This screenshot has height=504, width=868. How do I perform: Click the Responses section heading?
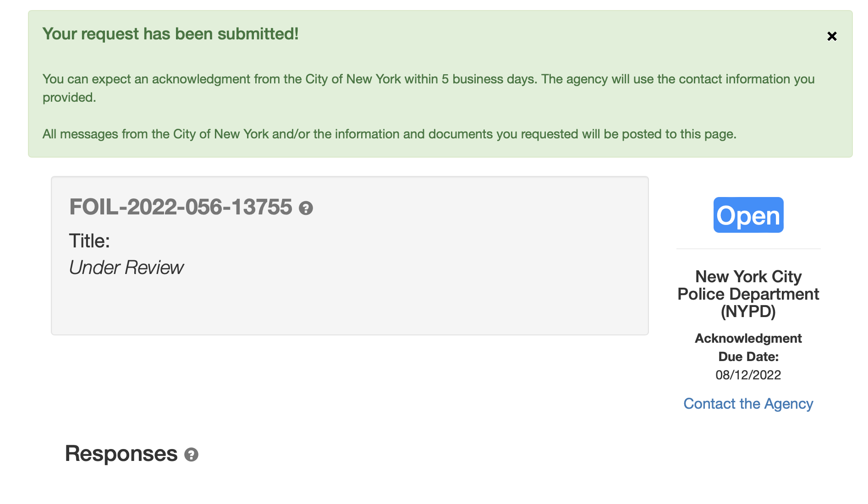click(x=121, y=454)
